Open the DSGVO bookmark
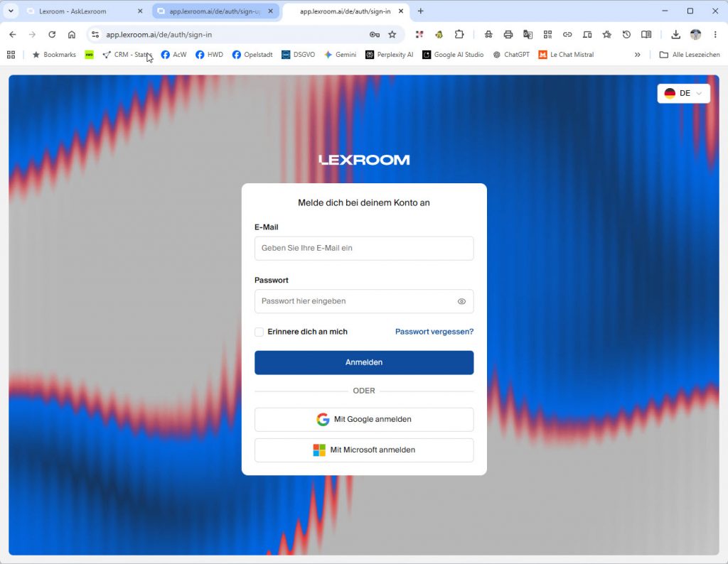 pyautogui.click(x=298, y=55)
